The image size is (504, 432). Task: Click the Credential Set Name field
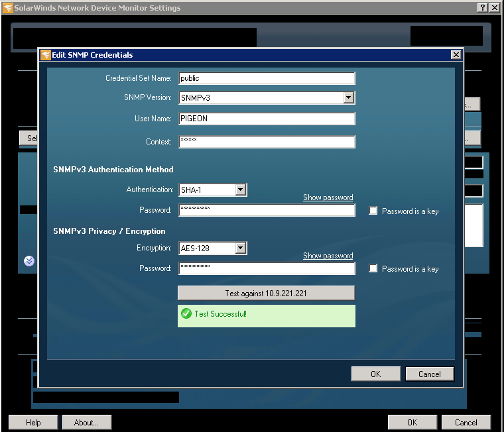pos(267,78)
